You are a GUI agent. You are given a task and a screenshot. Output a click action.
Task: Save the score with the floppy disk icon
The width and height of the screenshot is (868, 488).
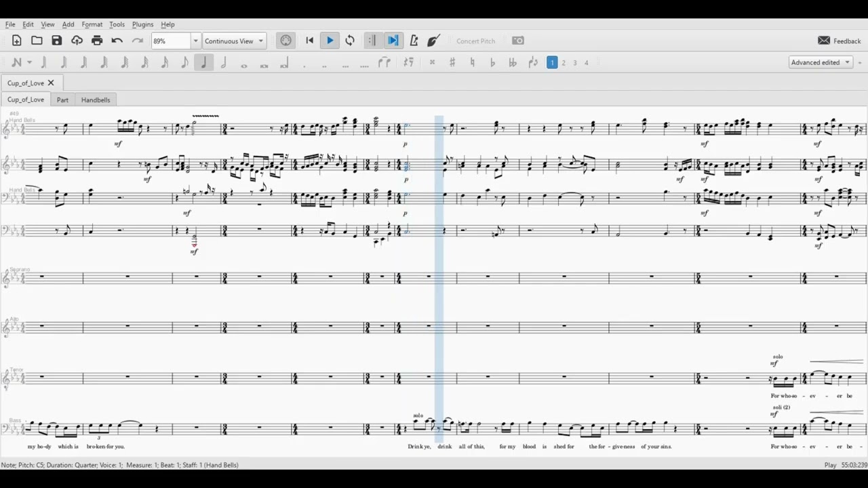57,41
